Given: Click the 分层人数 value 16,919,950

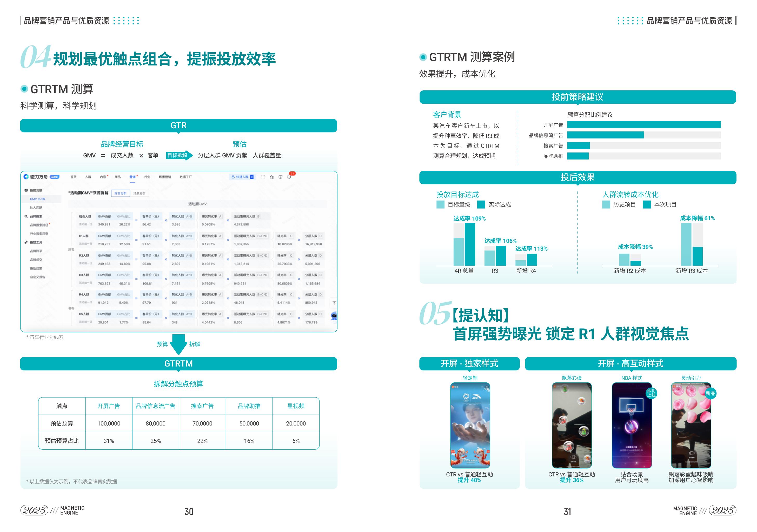Looking at the screenshot, I should pos(314,244).
